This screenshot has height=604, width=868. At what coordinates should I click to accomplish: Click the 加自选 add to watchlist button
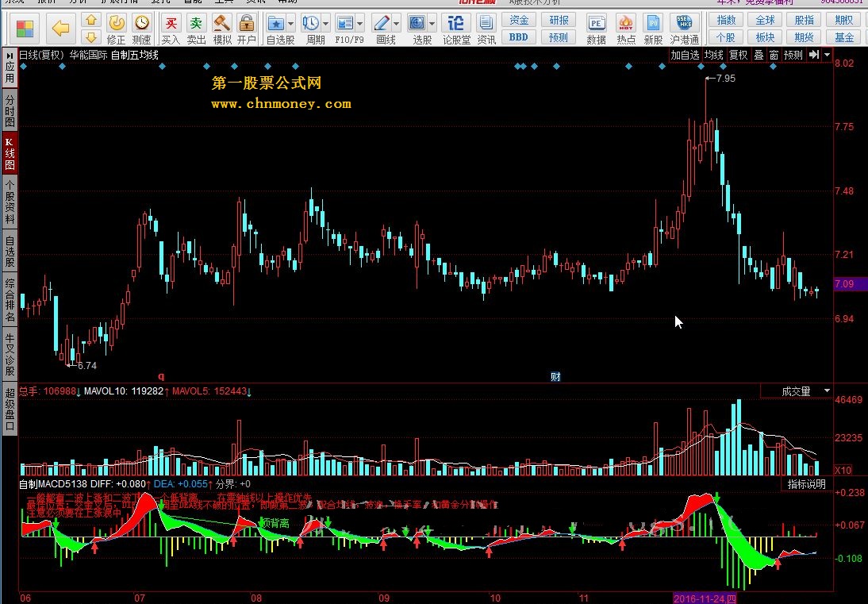point(686,56)
